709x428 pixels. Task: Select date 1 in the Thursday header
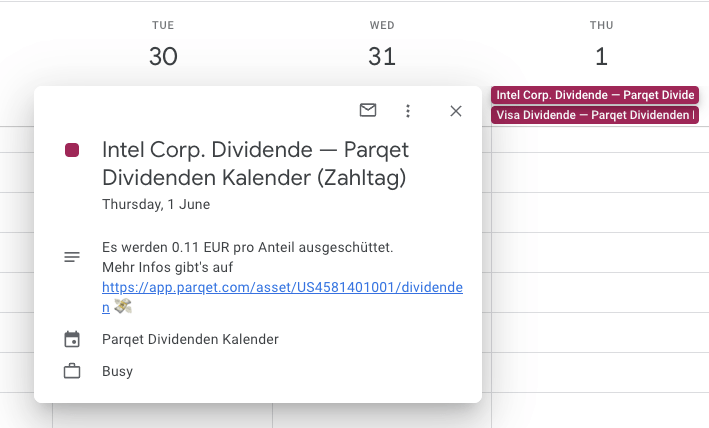click(601, 57)
